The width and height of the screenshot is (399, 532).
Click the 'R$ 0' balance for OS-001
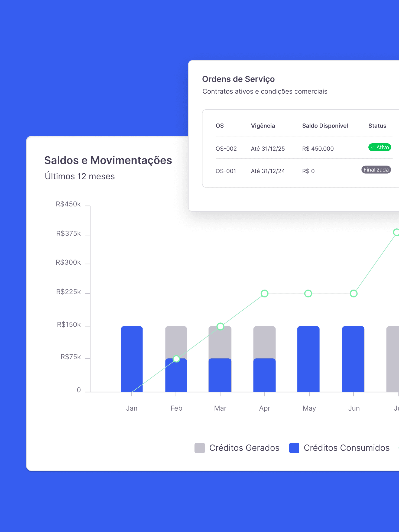click(309, 171)
